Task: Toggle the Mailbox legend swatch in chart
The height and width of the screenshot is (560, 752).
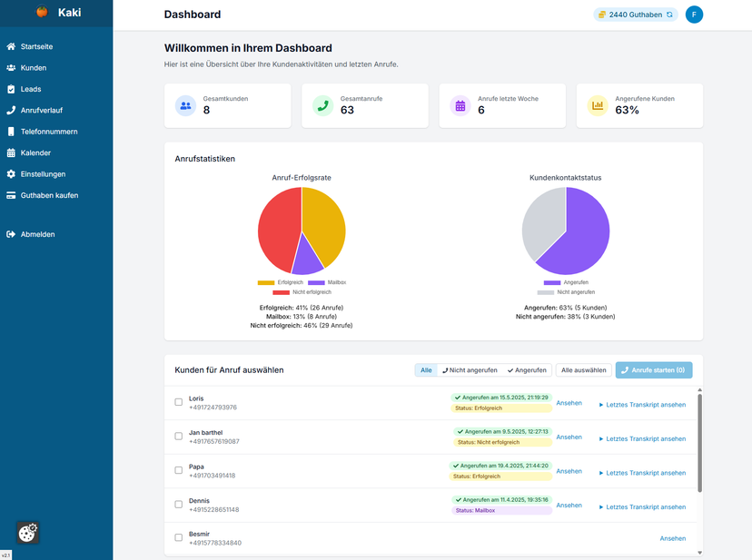Action: point(315,282)
